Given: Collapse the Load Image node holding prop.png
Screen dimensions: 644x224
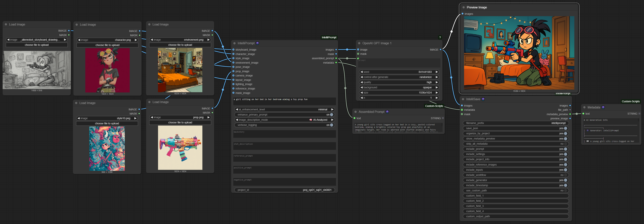Looking at the screenshot, I should pos(149,102).
